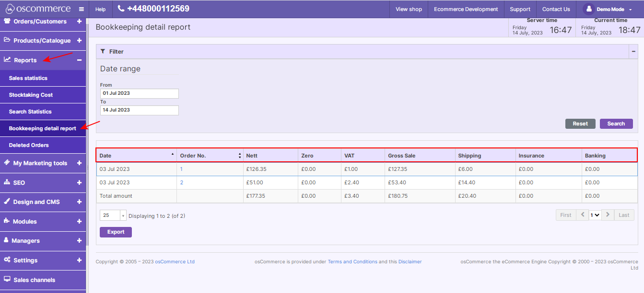Open the Sales channels menu
Image resolution: width=644 pixels, height=293 pixels.
[43, 280]
